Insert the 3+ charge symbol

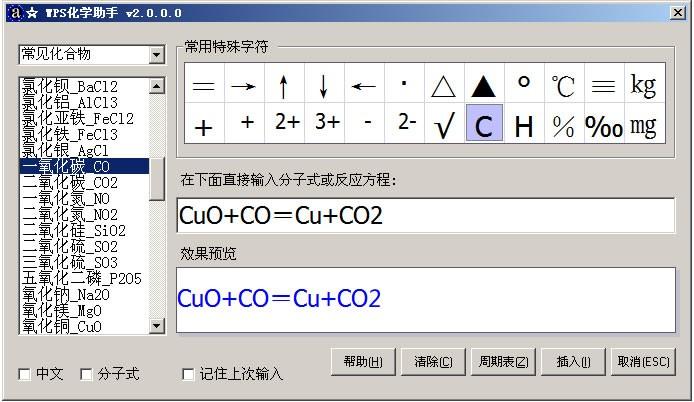coord(324,124)
